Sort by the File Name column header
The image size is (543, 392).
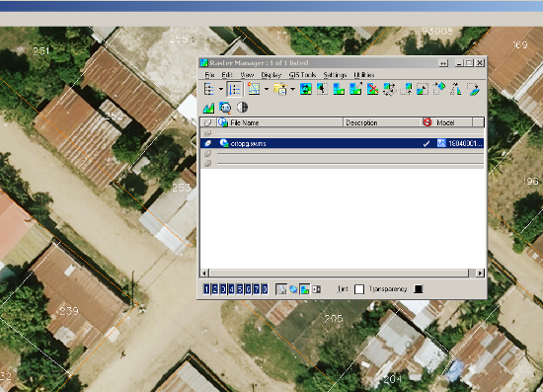[279, 122]
